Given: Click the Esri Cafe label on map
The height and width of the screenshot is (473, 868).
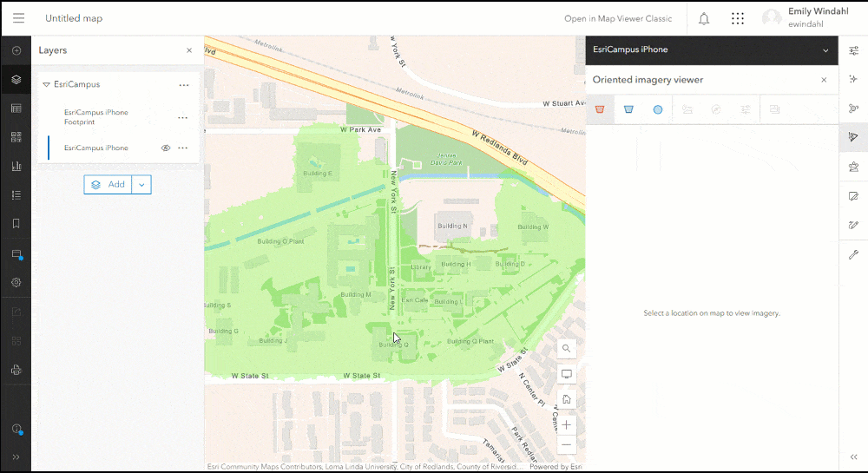Looking at the screenshot, I should (x=415, y=299).
